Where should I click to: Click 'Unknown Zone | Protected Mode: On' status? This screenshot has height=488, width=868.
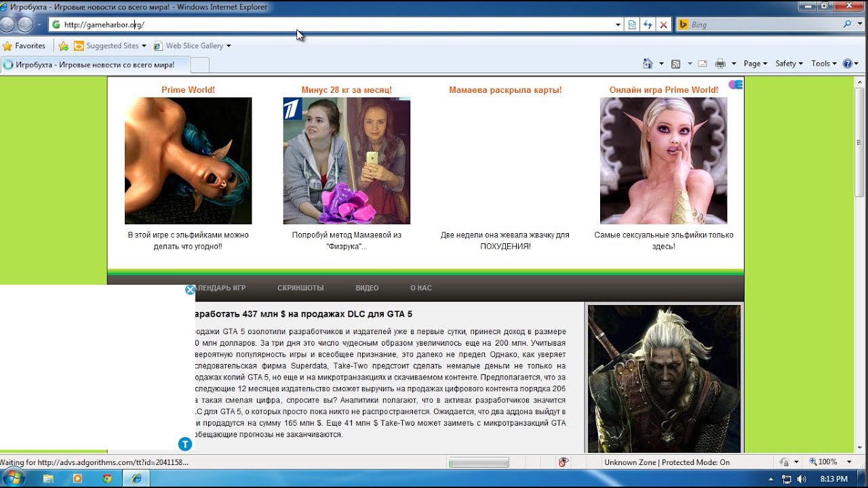(667, 462)
